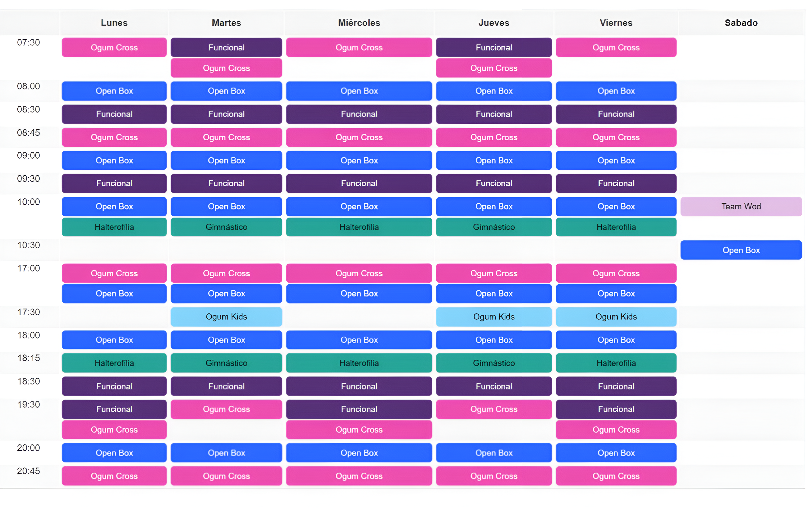Open Monday's 10:00 Halterofilia class
This screenshot has width=812, height=530.
click(x=114, y=227)
